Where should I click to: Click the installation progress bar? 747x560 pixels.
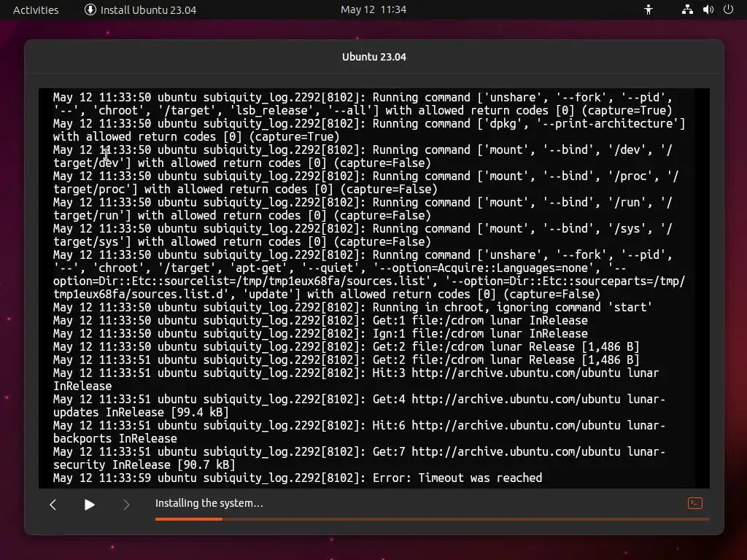click(x=432, y=519)
